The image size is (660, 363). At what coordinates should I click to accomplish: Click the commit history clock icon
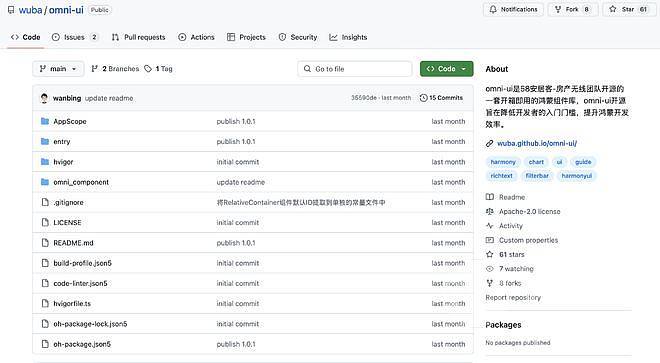(x=423, y=98)
